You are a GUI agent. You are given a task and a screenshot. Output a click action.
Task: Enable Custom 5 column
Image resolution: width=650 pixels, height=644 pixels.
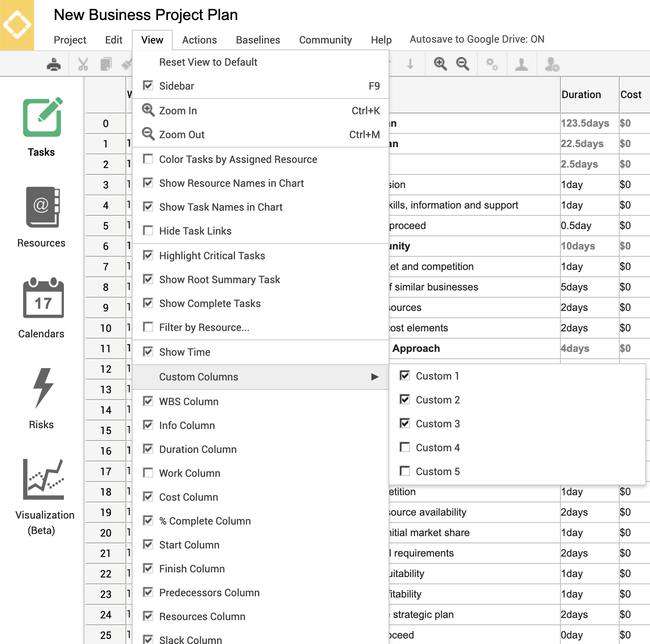(x=405, y=471)
